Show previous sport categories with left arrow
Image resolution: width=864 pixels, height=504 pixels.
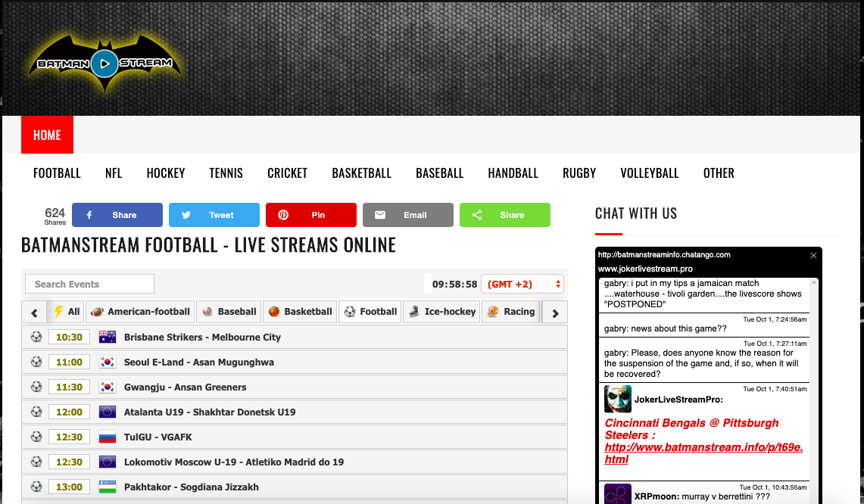pos(34,313)
